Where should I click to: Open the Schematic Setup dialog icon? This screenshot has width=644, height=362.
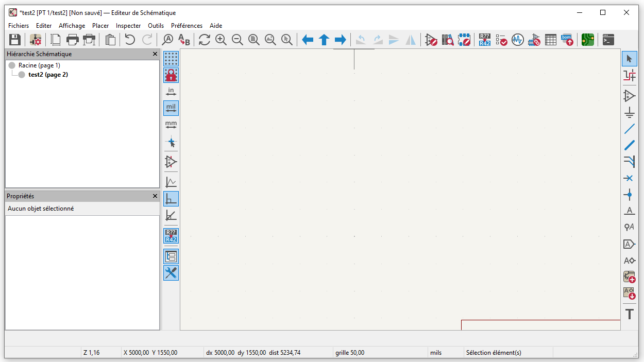(x=36, y=40)
